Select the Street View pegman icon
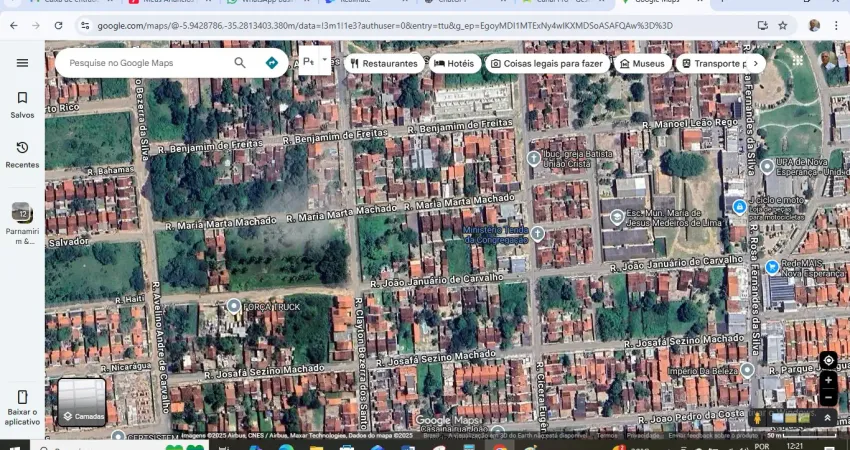Viewport: 850px width, 450px height. [x=758, y=418]
